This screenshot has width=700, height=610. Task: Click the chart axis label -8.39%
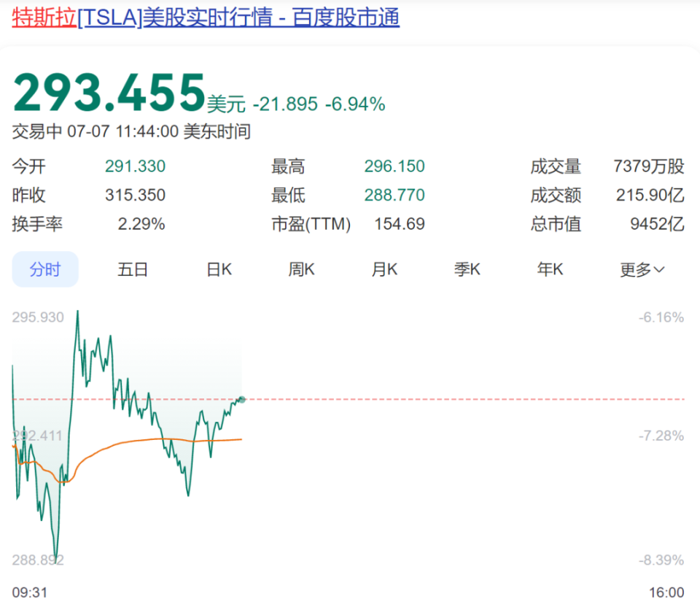click(661, 560)
